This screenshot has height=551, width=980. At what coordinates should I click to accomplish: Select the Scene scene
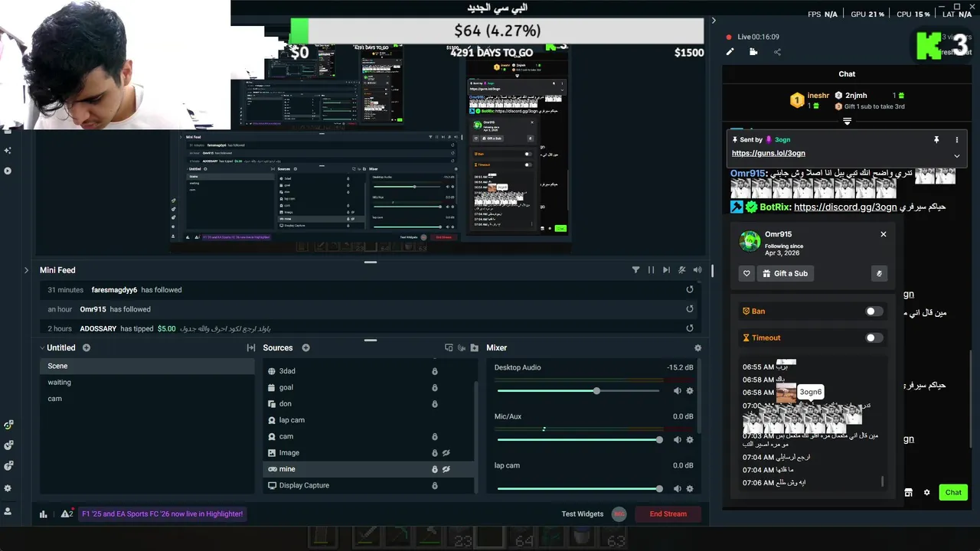coord(147,366)
